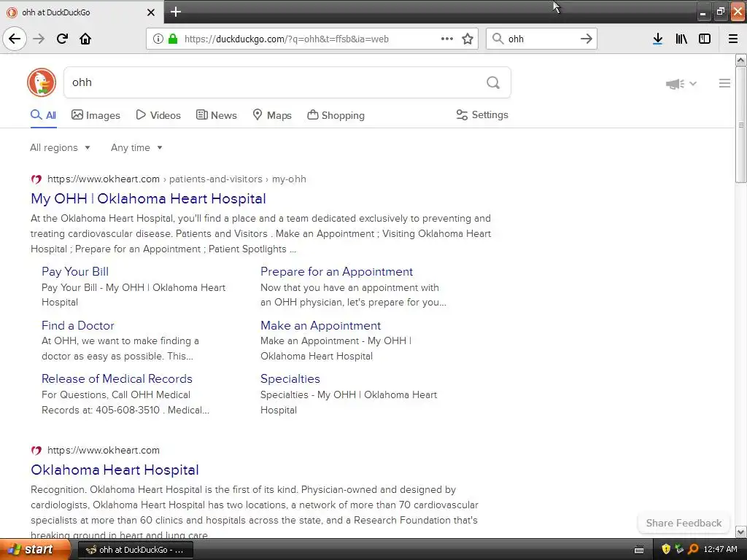Click DuckDuckGo search magnifier button

pyautogui.click(x=493, y=82)
